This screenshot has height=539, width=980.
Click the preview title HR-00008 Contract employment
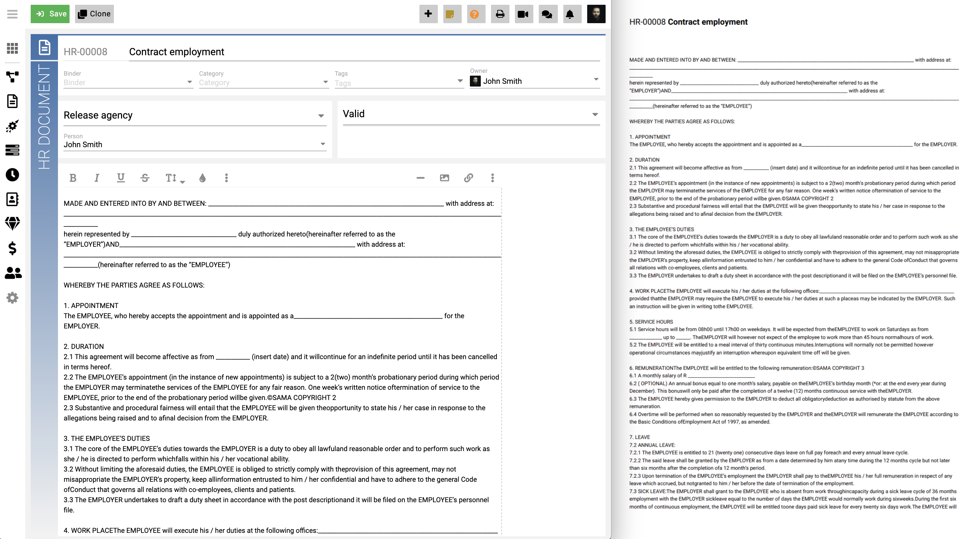688,22
